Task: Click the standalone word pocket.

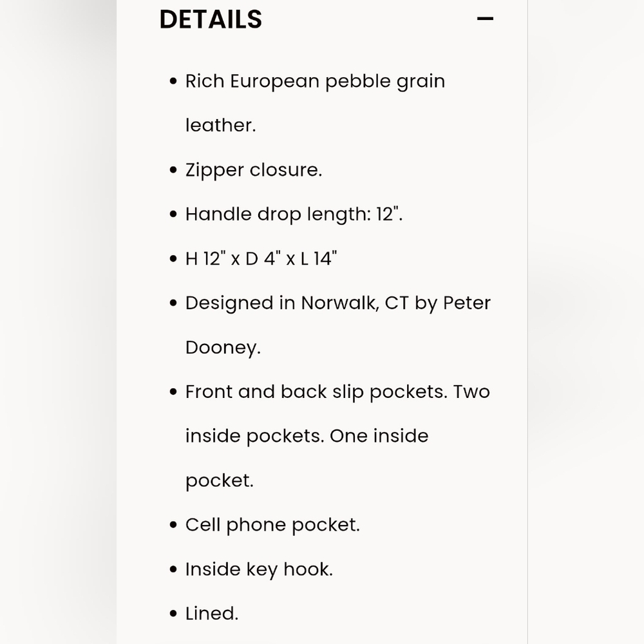Action: [220, 481]
